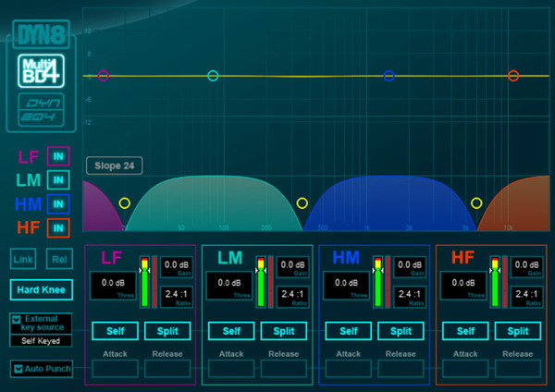
Task: Select the MultiBD4 mode icon
Action: [x=39, y=72]
